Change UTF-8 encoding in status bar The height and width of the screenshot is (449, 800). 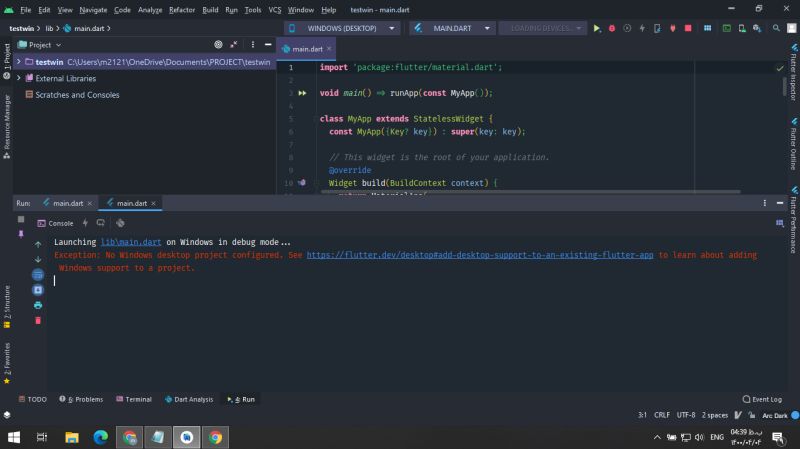[x=686, y=415]
